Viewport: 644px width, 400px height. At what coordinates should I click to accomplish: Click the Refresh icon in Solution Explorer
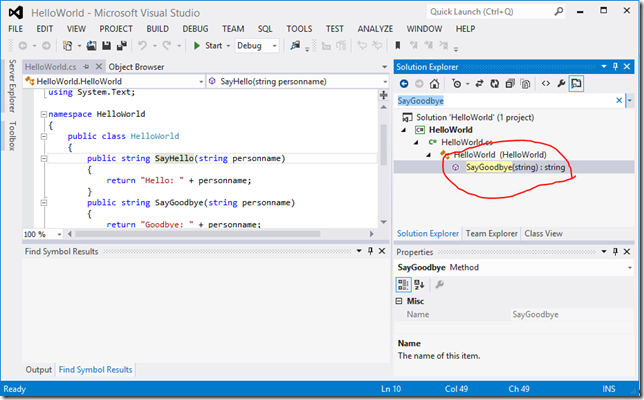[x=494, y=84]
